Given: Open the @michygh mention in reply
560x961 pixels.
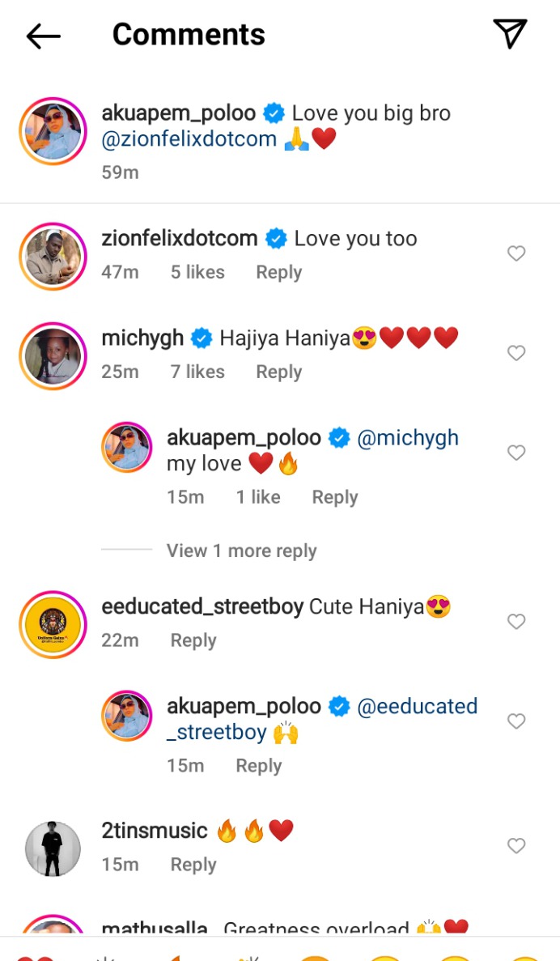Looking at the screenshot, I should (408, 438).
